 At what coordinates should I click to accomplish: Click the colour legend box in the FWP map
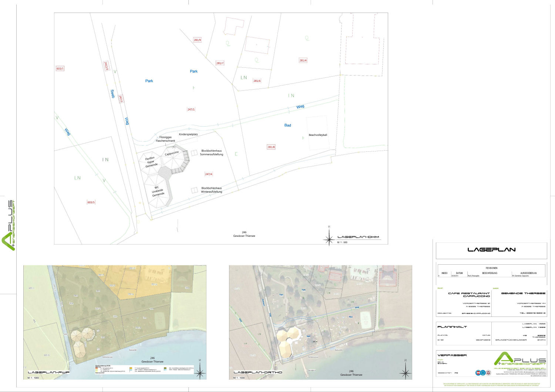144,369
